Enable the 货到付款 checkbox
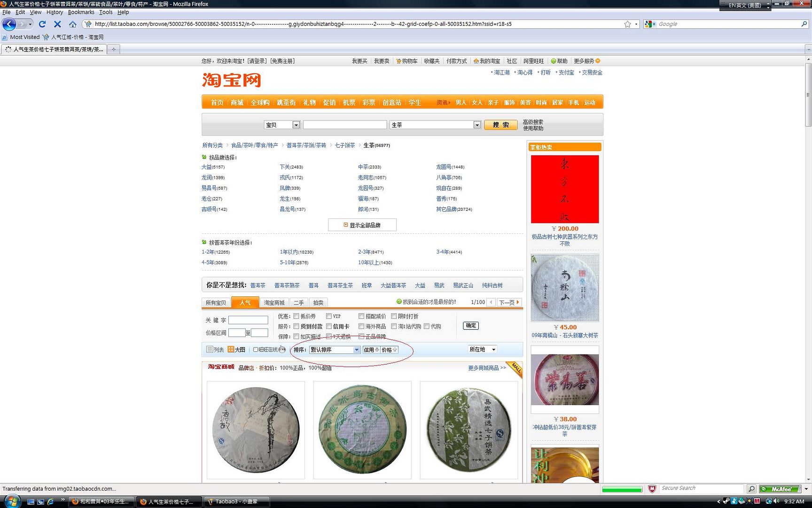Image resolution: width=812 pixels, height=508 pixels. click(296, 326)
